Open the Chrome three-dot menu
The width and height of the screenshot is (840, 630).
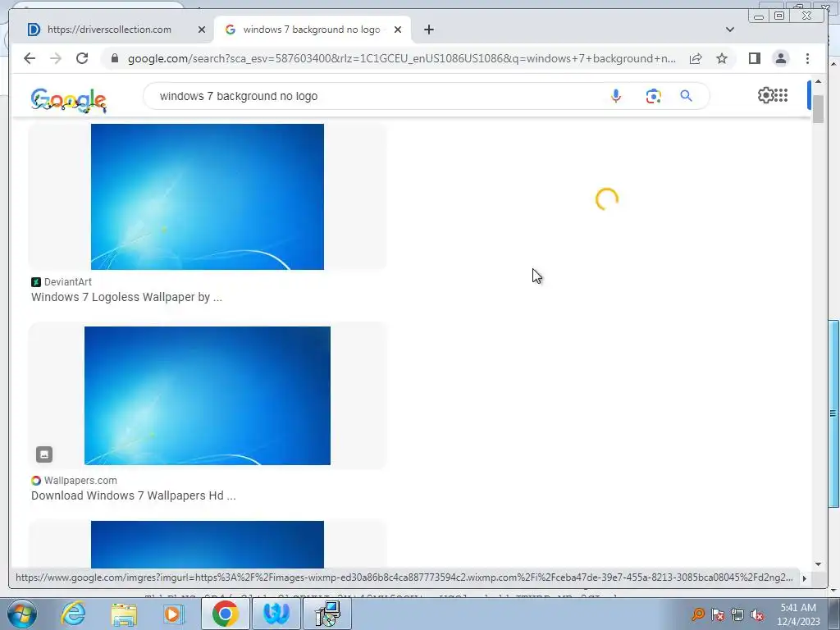(807, 58)
